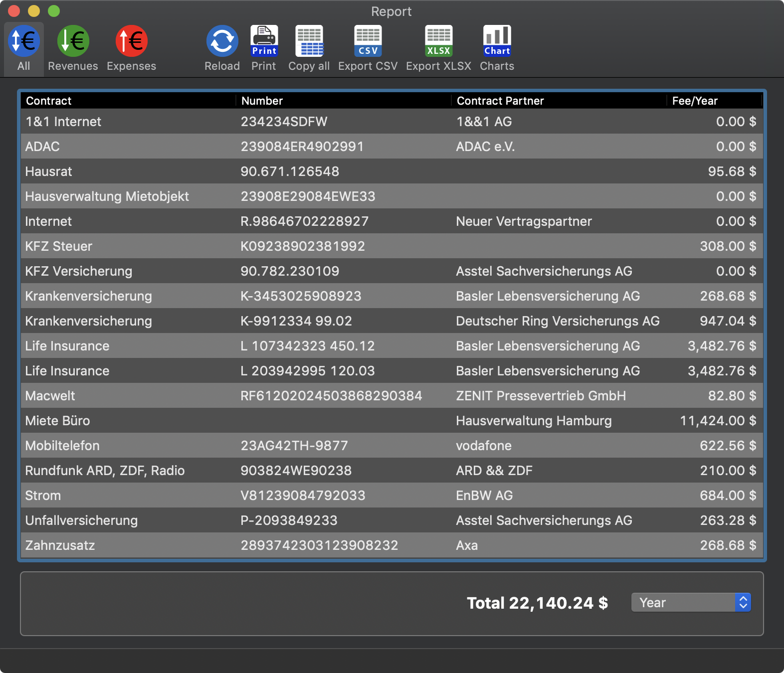
Task: Click the Neuer Vertragspartner cell
Action: click(x=524, y=221)
